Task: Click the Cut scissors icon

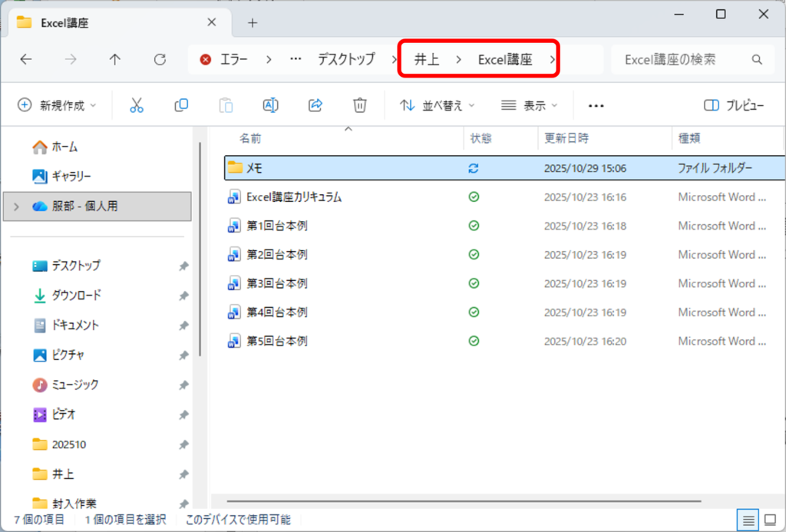Action: [x=137, y=105]
